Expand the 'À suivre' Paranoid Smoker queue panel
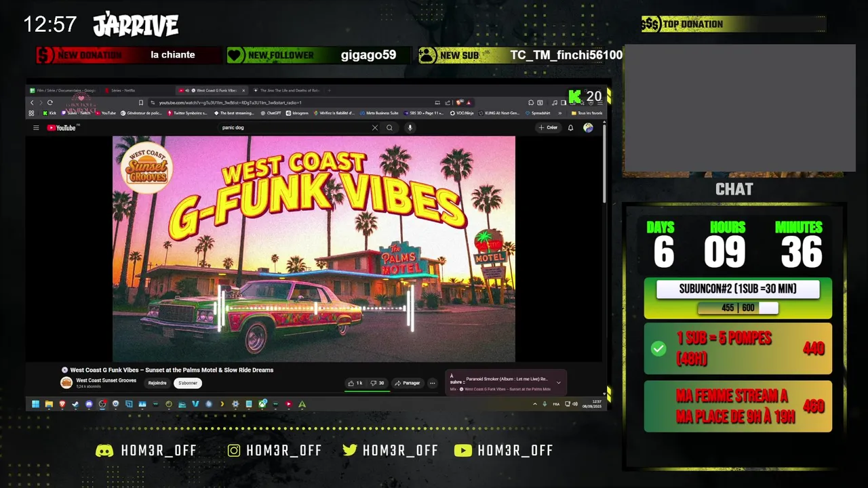The height and width of the screenshot is (488, 868). point(559,383)
